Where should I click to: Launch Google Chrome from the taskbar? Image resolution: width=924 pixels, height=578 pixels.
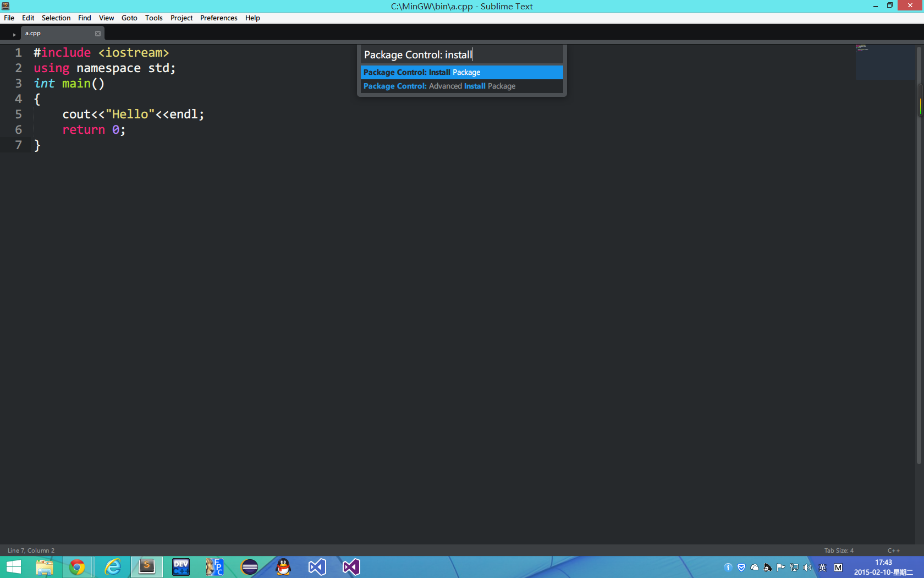(x=77, y=567)
